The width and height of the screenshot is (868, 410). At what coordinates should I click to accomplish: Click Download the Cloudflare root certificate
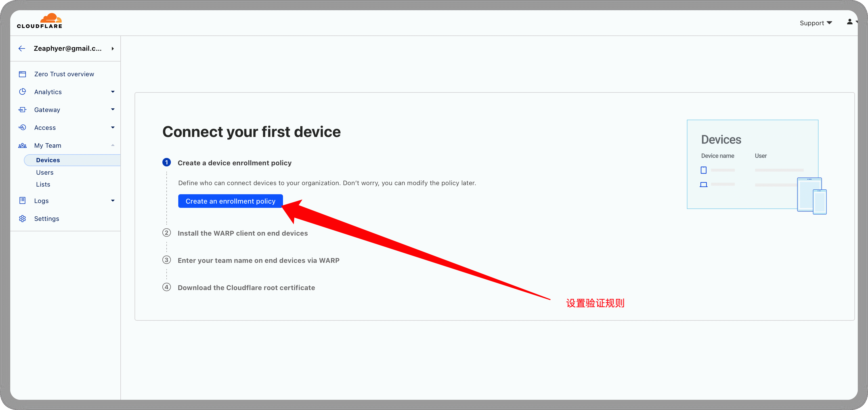pos(246,287)
